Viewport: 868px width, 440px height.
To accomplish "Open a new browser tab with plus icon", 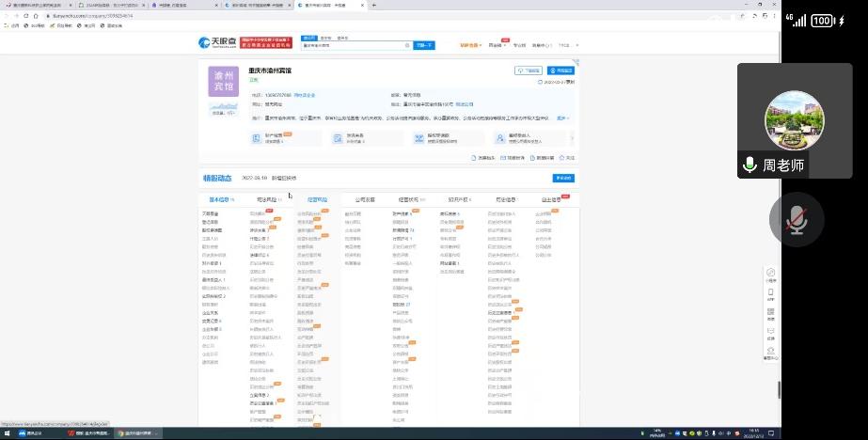I will 376,5.
